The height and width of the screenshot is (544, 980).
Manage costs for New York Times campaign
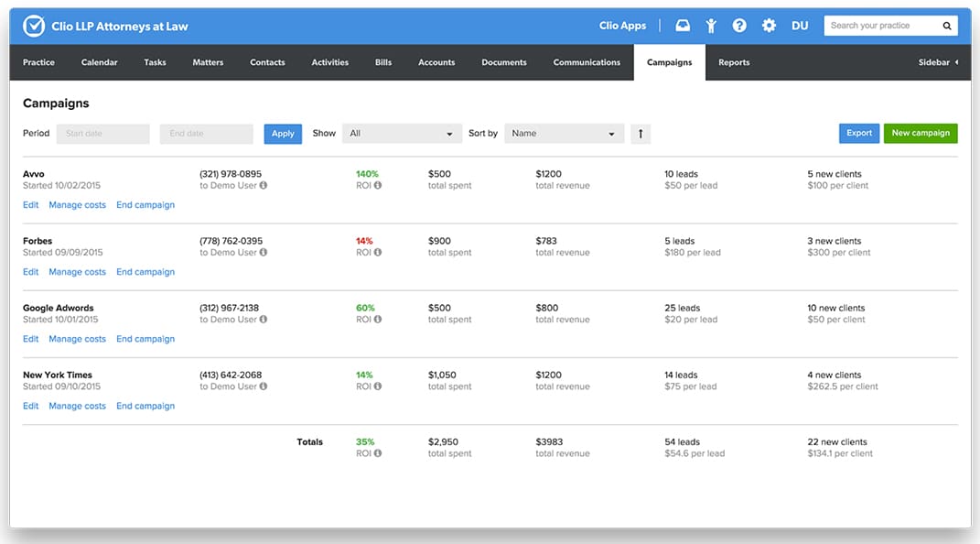(x=78, y=406)
